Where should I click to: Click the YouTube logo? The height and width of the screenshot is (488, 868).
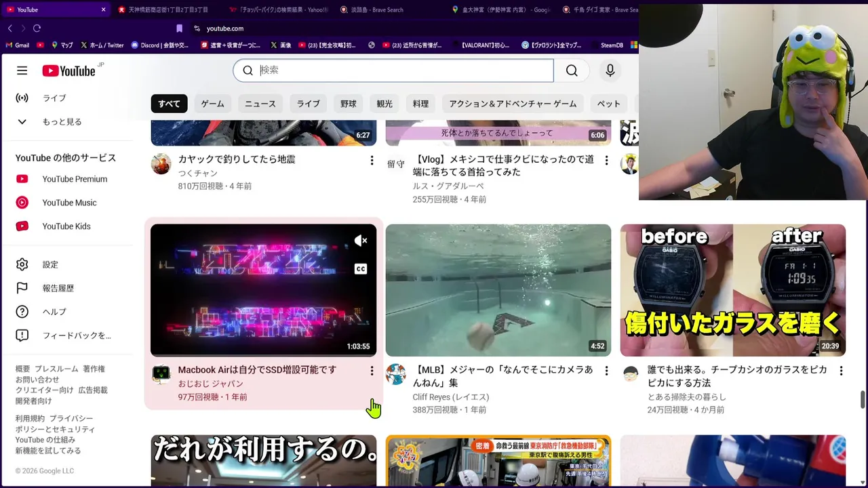tap(68, 70)
